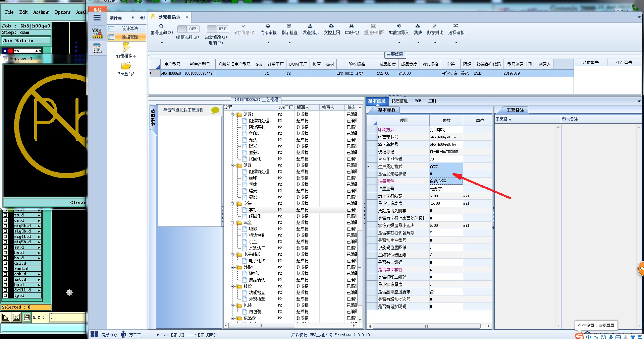Click the 文控上网 cloud icon
This screenshot has width=644, height=339.
click(331, 26)
